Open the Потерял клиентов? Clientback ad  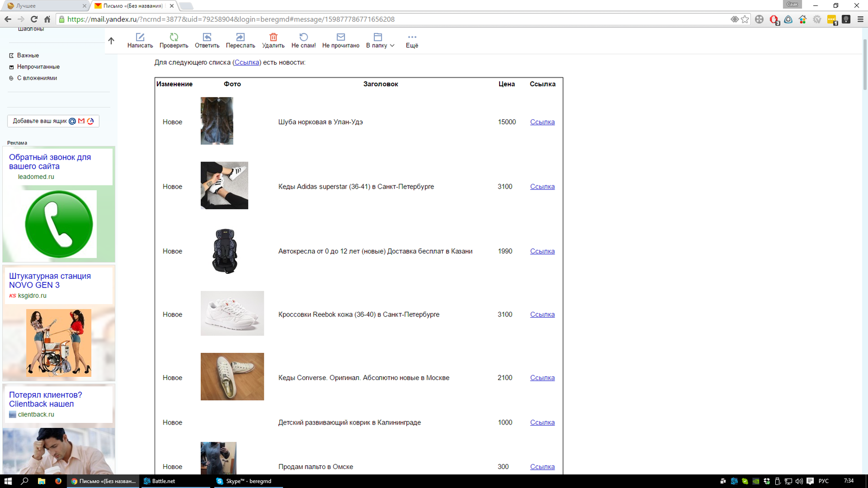point(46,399)
